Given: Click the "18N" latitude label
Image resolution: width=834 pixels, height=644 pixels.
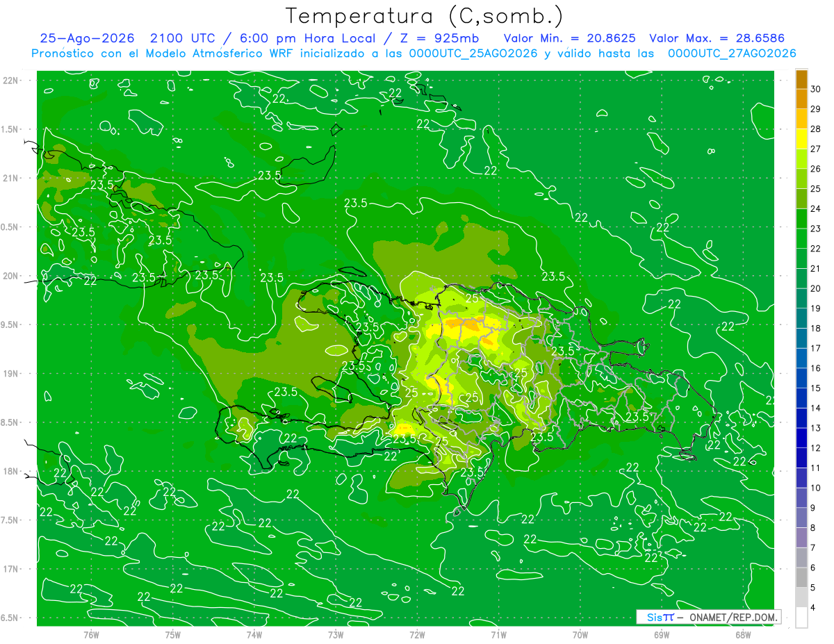Looking at the screenshot, I should point(12,472).
